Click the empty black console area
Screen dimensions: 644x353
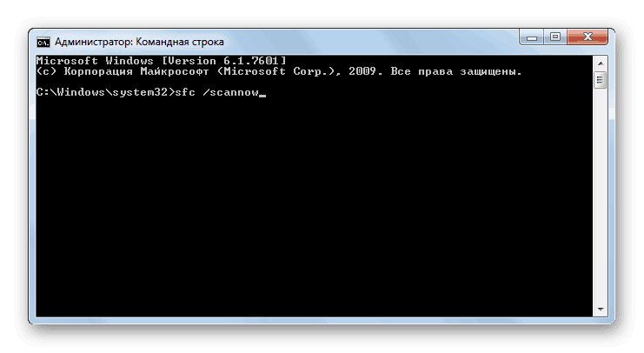click(x=315, y=205)
